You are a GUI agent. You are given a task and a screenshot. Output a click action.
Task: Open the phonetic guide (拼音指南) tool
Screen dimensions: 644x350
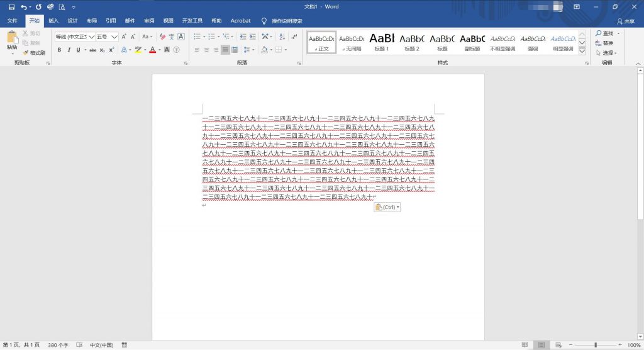click(171, 37)
